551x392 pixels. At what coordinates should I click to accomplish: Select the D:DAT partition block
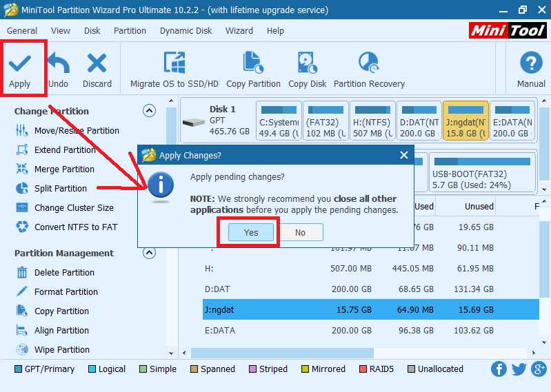419,121
